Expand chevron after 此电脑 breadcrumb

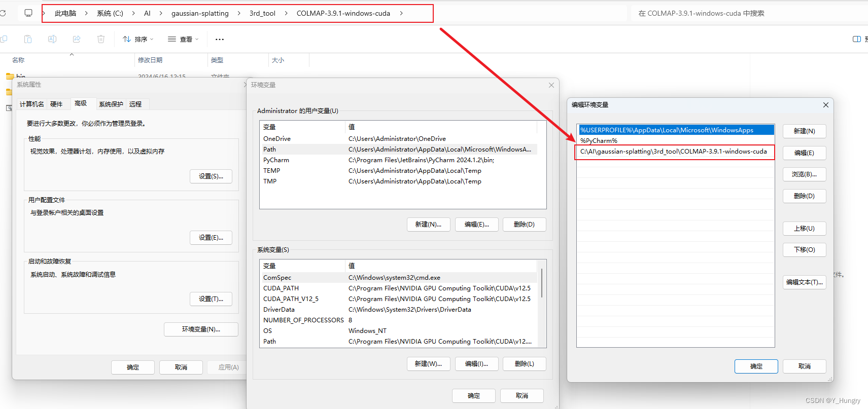(86, 13)
